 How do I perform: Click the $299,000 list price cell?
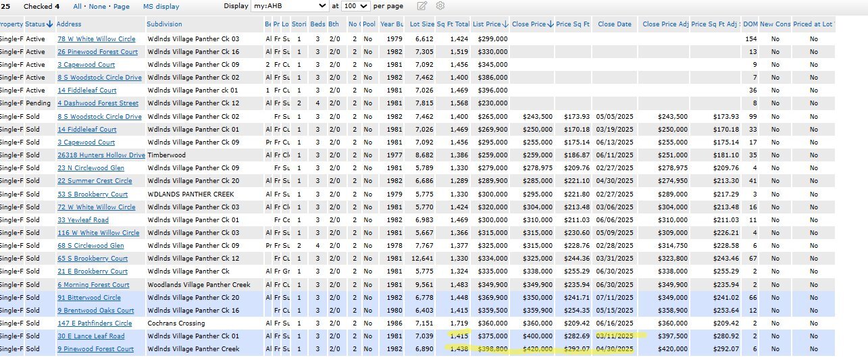point(492,39)
